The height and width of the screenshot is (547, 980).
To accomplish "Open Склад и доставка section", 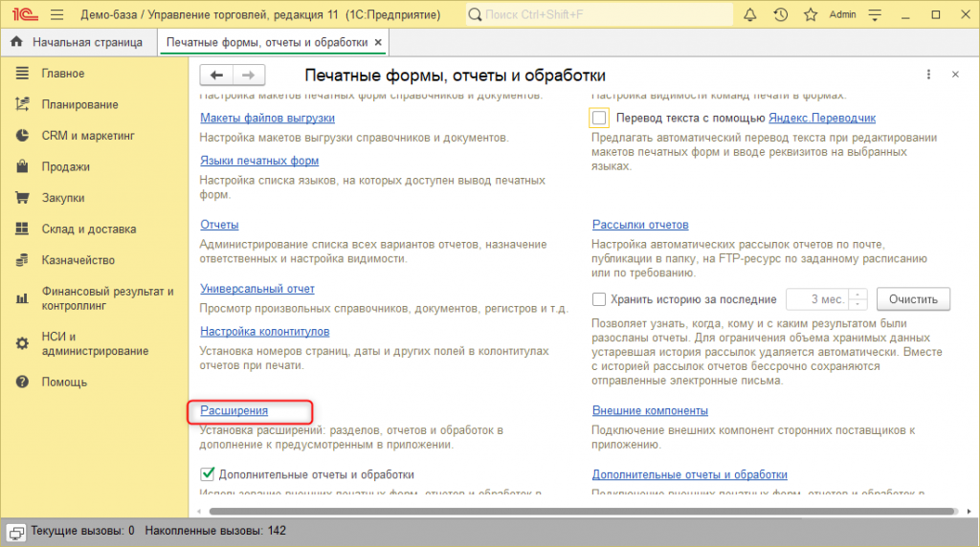I will click(x=89, y=230).
